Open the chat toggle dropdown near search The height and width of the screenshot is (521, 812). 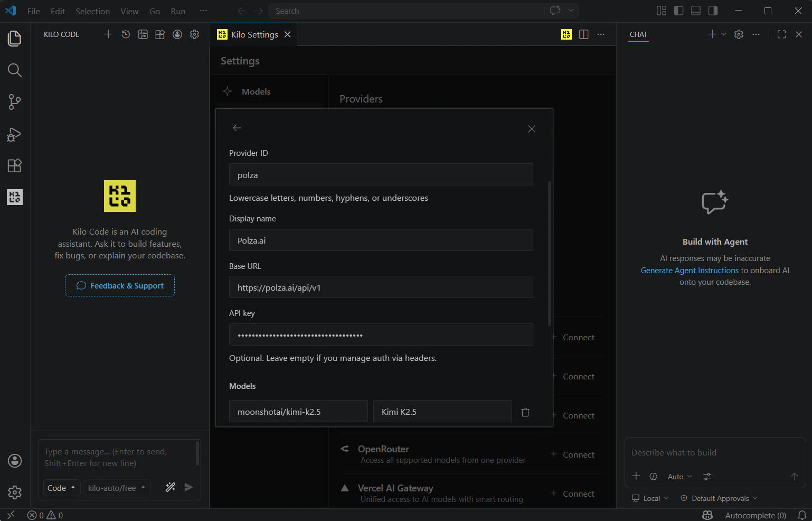pos(571,11)
